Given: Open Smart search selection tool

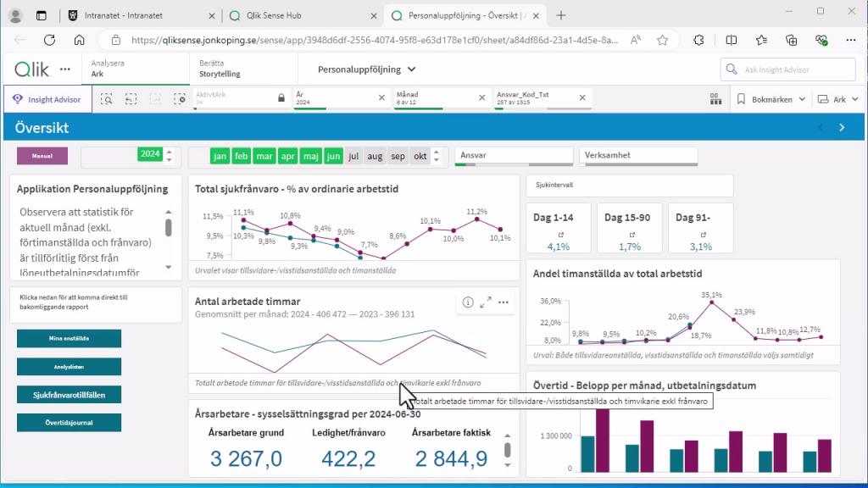Looking at the screenshot, I should point(106,99).
